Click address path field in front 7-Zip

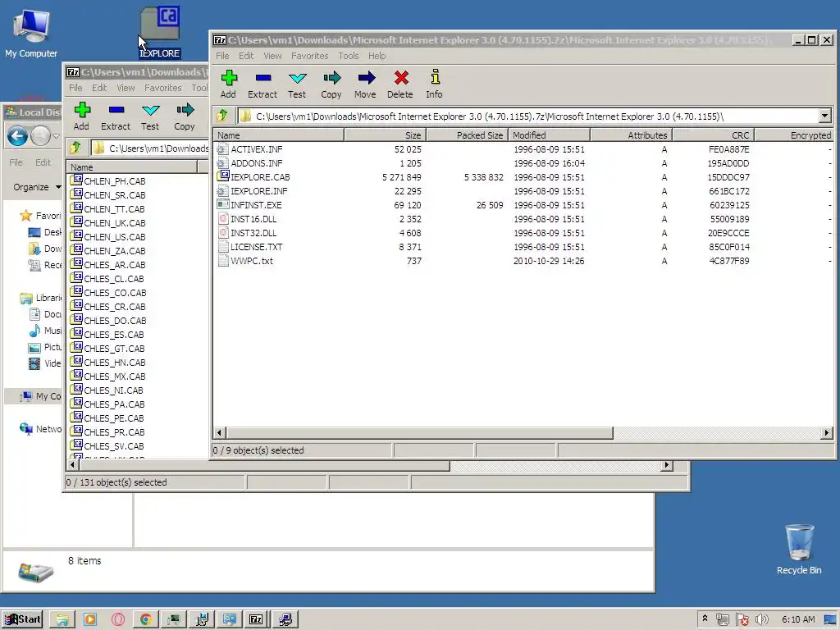pos(527,116)
